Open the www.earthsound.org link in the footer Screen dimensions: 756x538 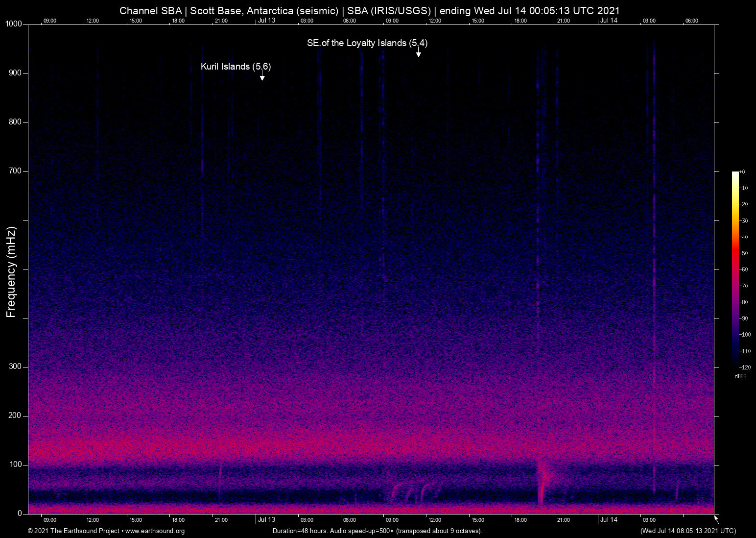pyautogui.click(x=155, y=531)
